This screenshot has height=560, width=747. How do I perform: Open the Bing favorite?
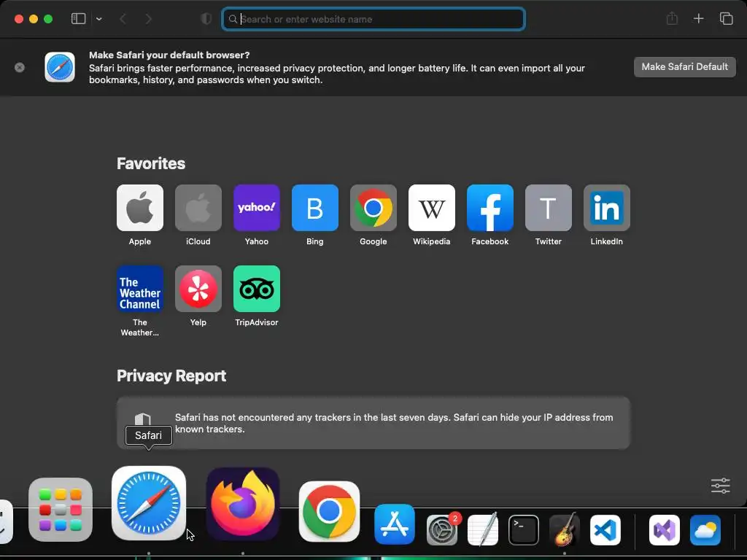[x=315, y=208]
